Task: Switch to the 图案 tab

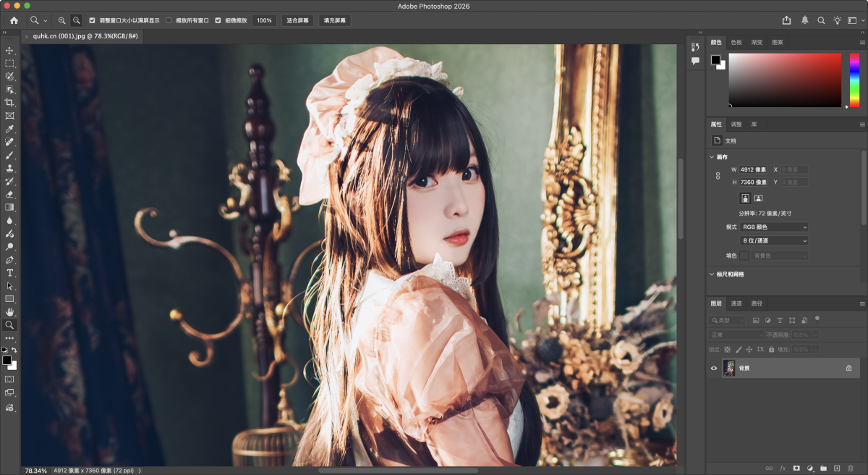Action: tap(778, 42)
